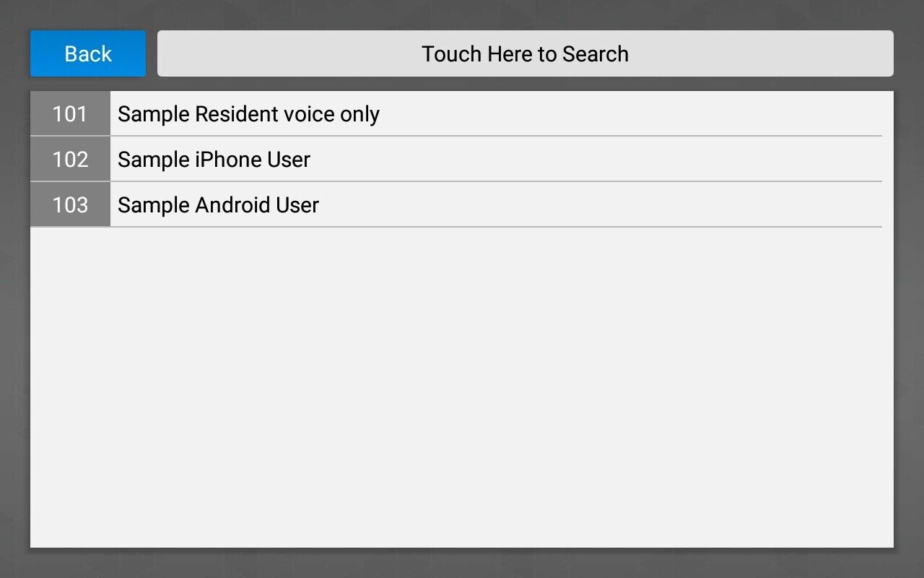
Task: Click the gray 101 number cell
Action: 70,114
